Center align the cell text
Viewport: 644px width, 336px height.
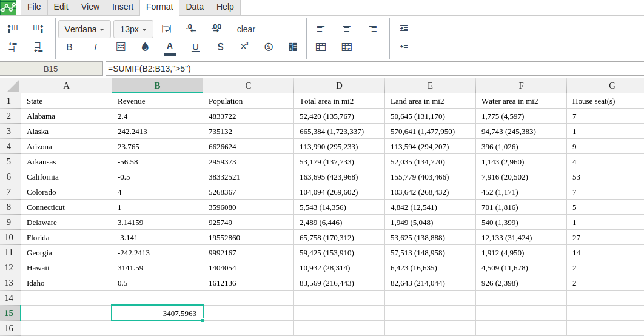[x=347, y=29]
